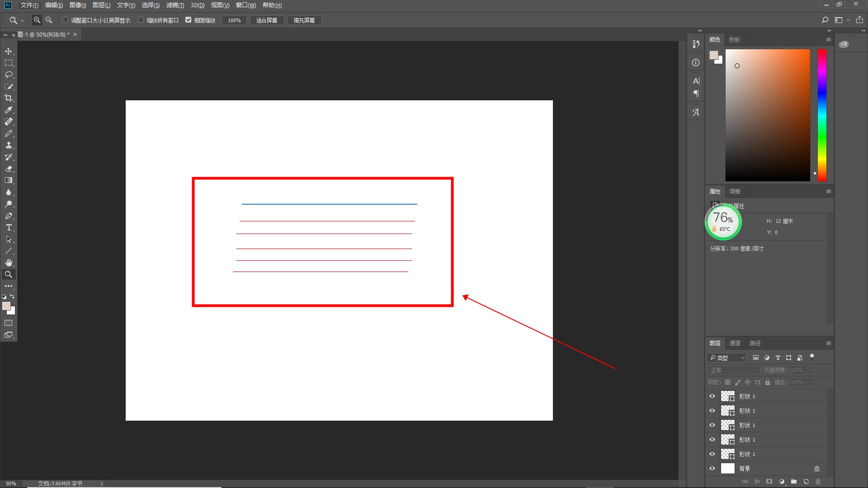Select the Horizontal Type tool
This screenshot has height=488, width=868.
click(9, 227)
